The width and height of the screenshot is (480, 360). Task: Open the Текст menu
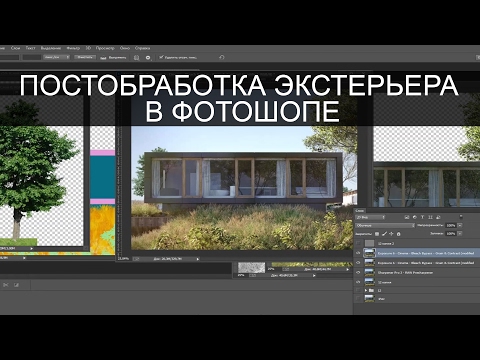click(30, 48)
